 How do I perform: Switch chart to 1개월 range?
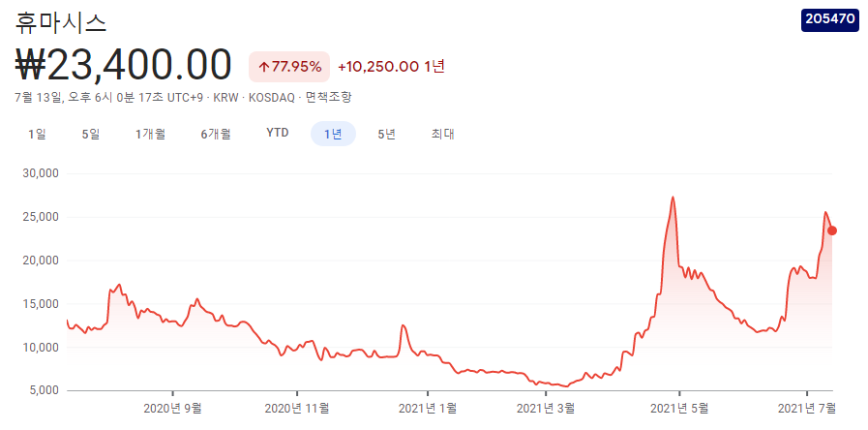(x=151, y=134)
